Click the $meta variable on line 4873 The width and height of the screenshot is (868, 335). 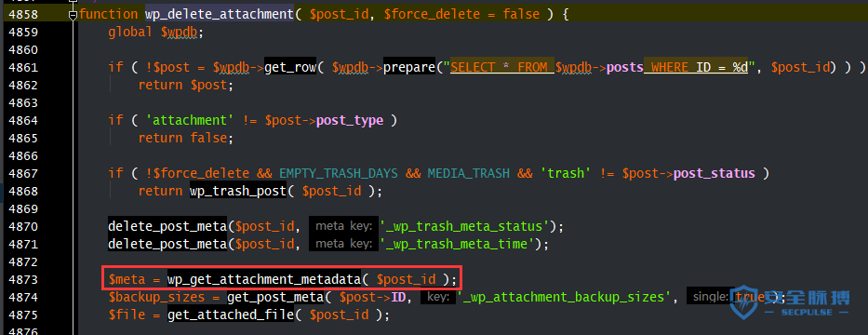click(127, 279)
